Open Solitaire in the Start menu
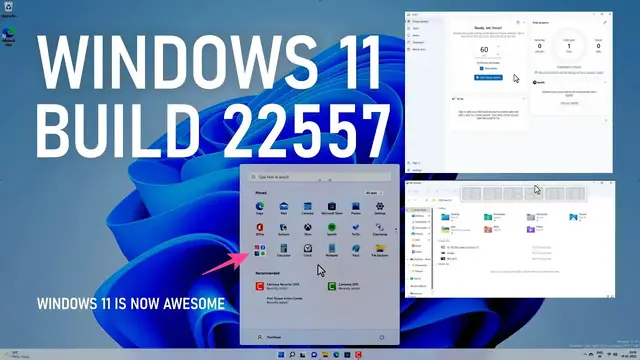Image resolution: width=640 pixels, height=360 pixels. pyautogui.click(x=283, y=229)
